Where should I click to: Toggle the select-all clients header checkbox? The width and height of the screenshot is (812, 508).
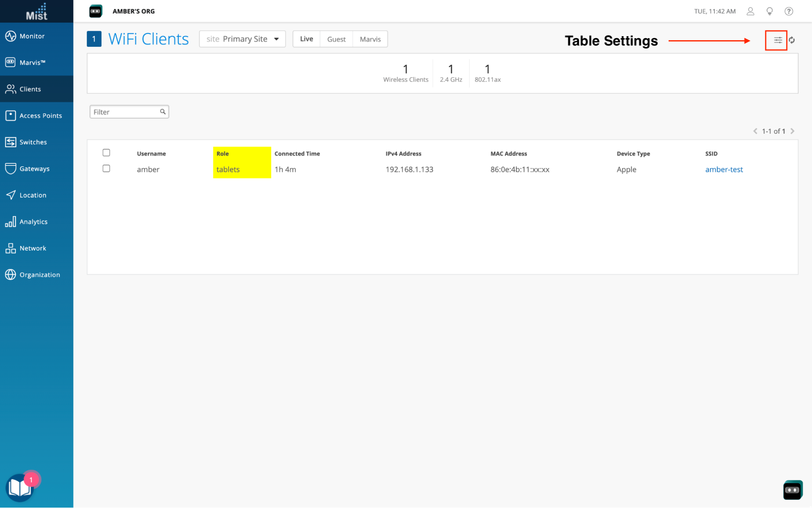(106, 153)
